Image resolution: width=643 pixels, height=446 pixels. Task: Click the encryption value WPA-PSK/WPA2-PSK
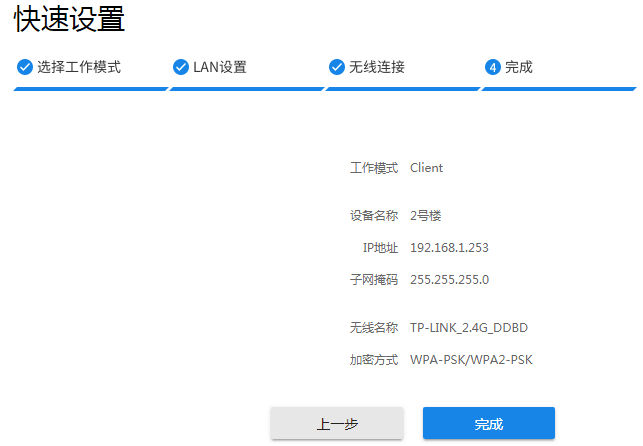click(x=471, y=359)
